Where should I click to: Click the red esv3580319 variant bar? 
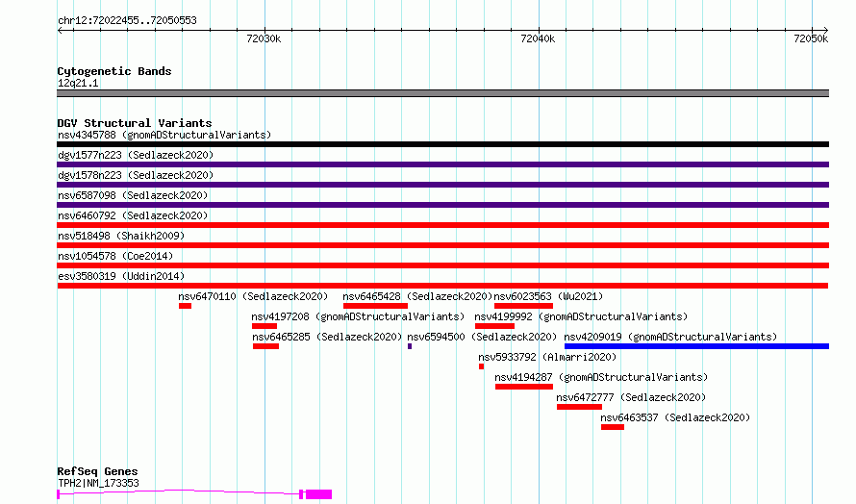[442, 286]
